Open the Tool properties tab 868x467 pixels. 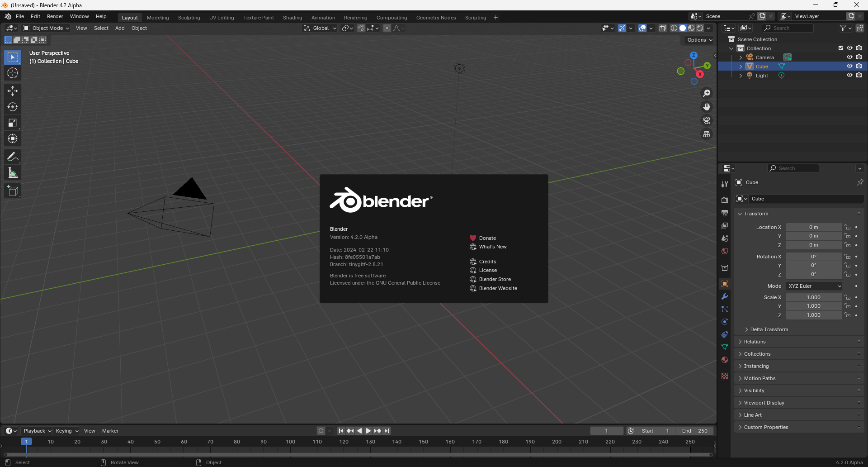725,184
